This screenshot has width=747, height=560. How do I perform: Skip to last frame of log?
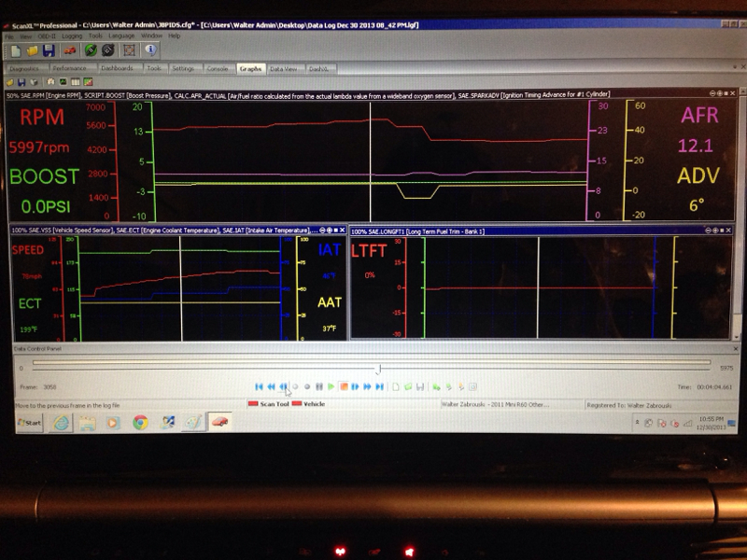pos(379,386)
